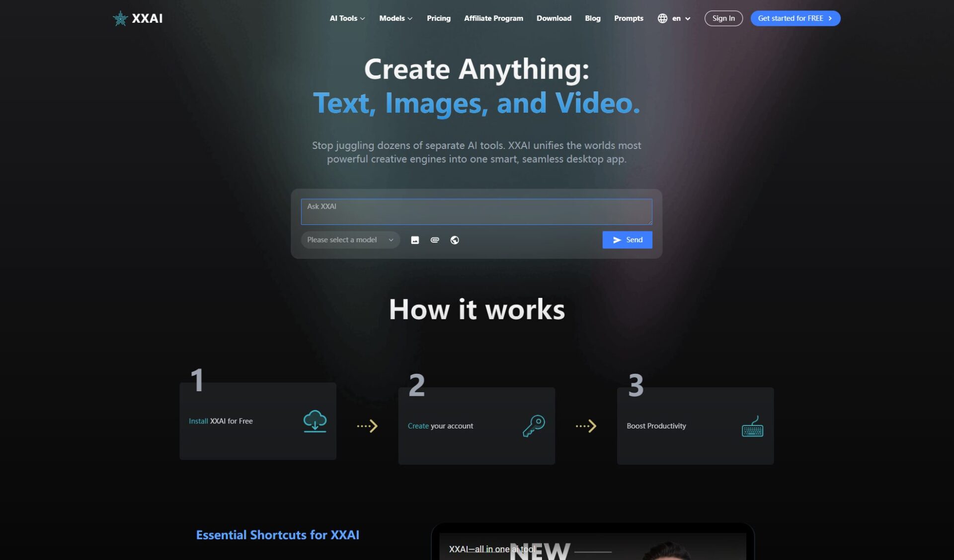Click the image upload icon
Image resolution: width=954 pixels, height=560 pixels.
[x=415, y=240]
